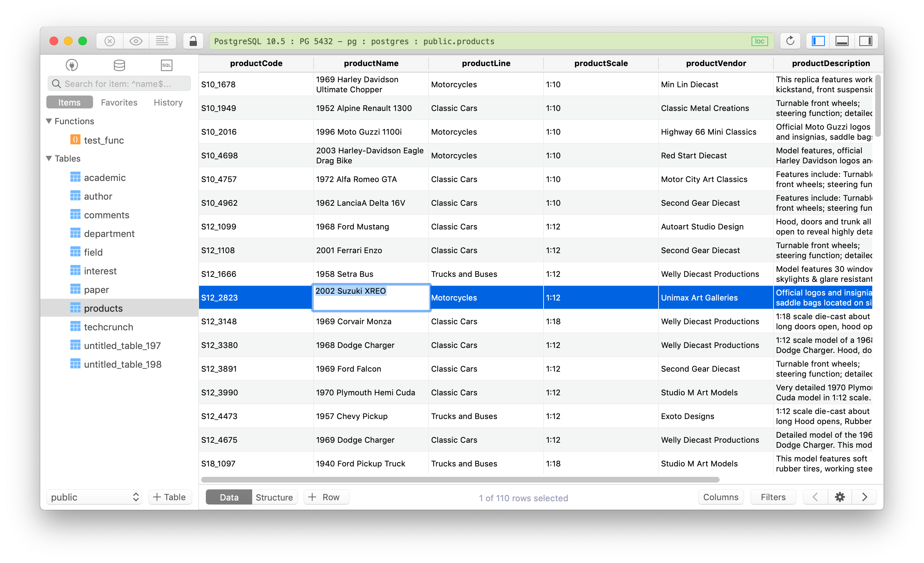Image resolution: width=924 pixels, height=563 pixels.
Task: Click the unlock padlock icon in the toolbar
Action: tap(193, 41)
